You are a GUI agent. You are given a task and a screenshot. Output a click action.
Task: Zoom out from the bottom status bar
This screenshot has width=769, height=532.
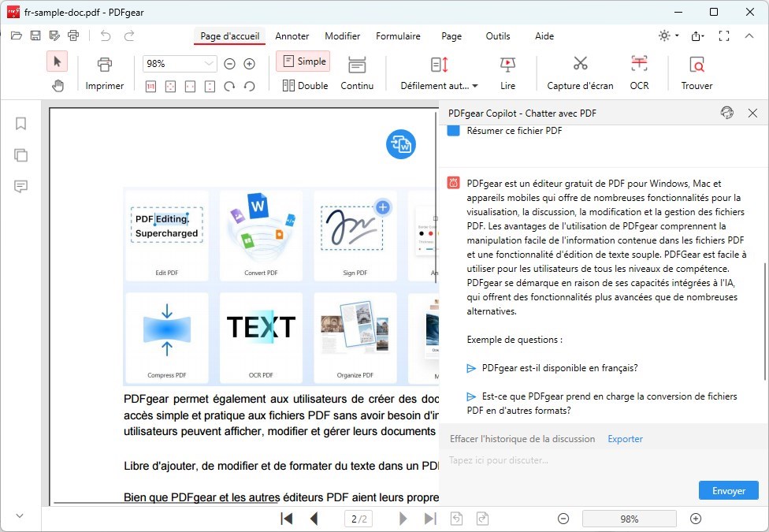tap(563, 519)
